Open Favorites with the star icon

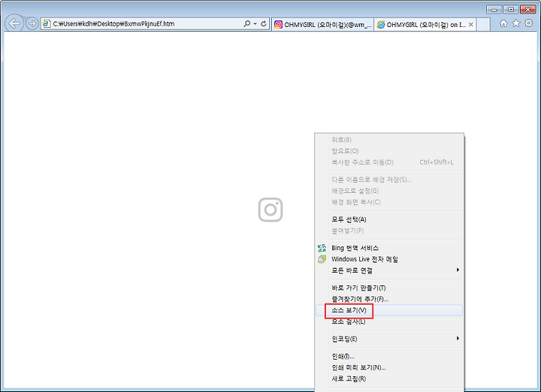point(515,23)
